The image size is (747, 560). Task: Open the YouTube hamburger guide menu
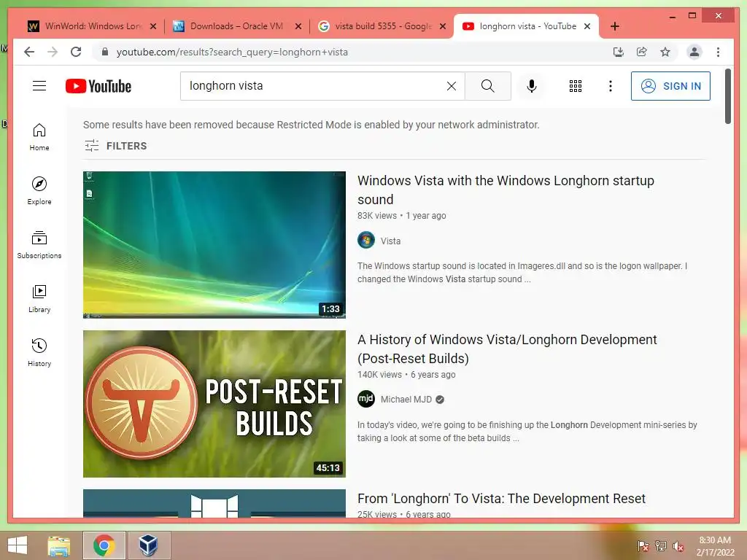coord(39,86)
